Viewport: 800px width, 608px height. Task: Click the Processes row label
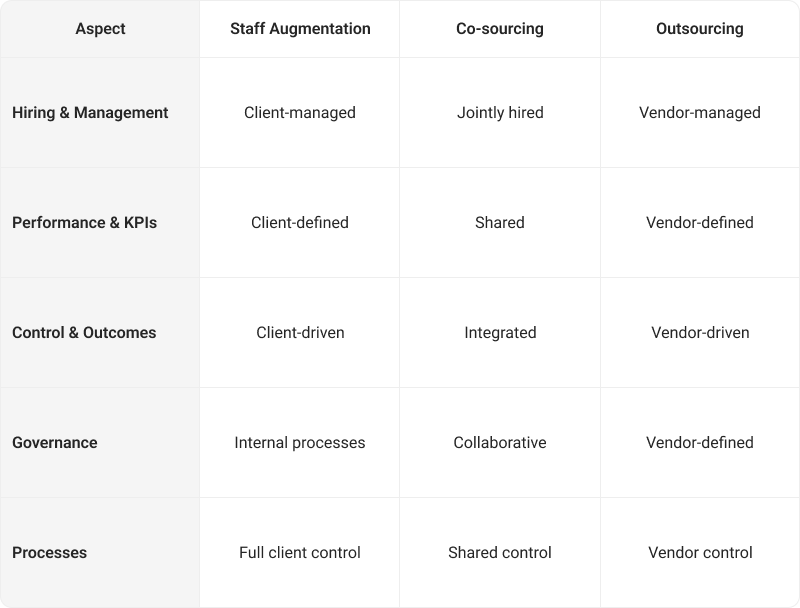50,553
